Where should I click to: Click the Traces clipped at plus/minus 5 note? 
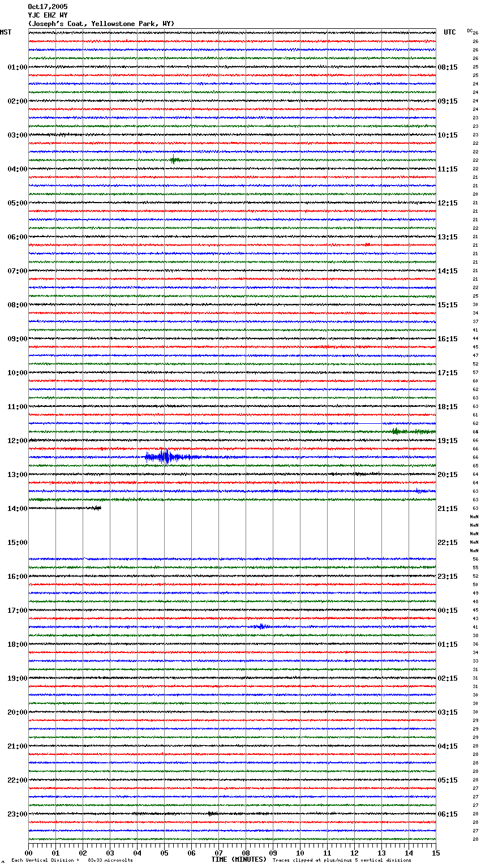coord(342,860)
